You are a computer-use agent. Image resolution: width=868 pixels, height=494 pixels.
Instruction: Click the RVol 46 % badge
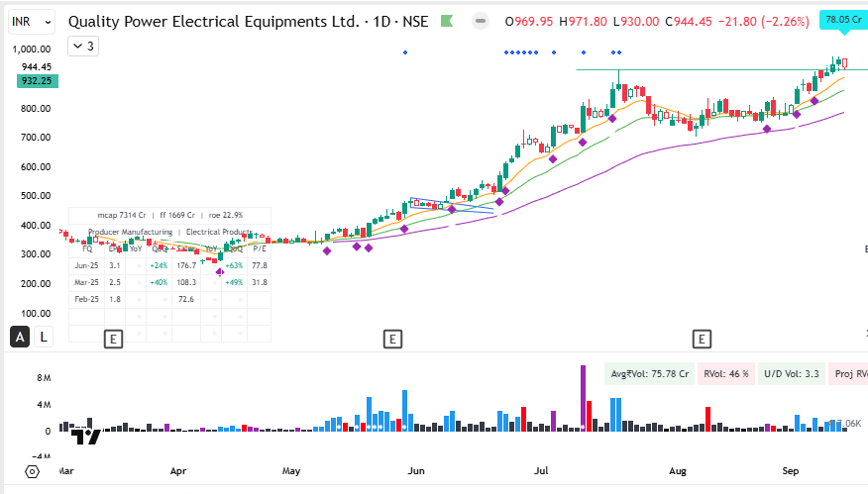tap(725, 374)
